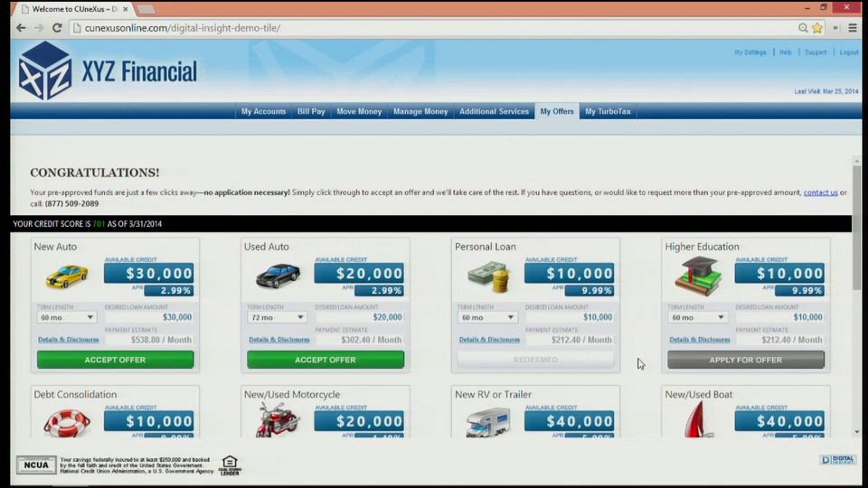Click the Redeemed button on Personal Loan

(535, 360)
